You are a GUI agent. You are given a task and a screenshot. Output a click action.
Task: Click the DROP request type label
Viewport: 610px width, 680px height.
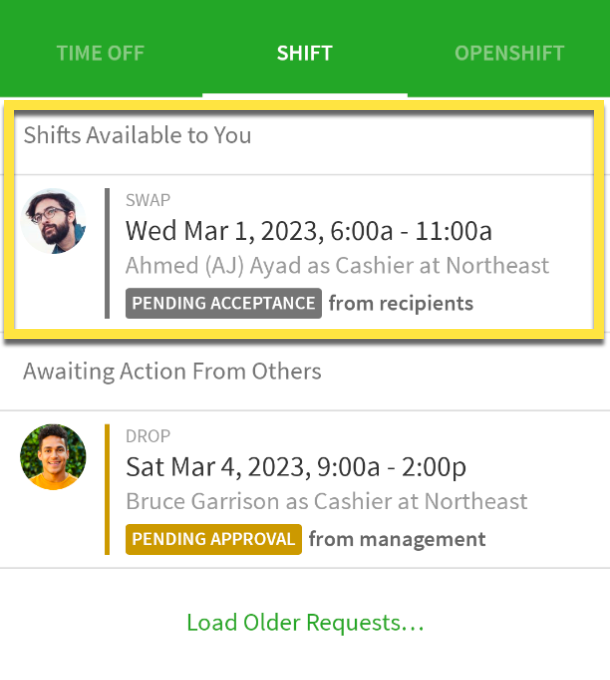[x=148, y=436]
